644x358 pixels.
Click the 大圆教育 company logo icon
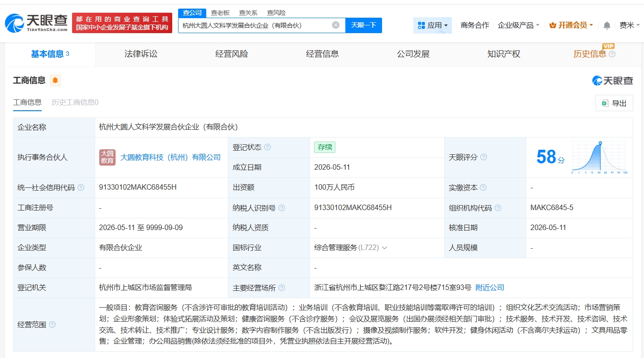107,157
